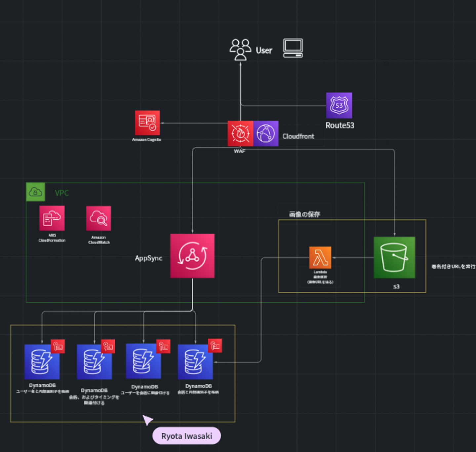Image resolution: width=476 pixels, height=452 pixels.
Task: Select the Cloudfront text label
Action: [x=298, y=136]
